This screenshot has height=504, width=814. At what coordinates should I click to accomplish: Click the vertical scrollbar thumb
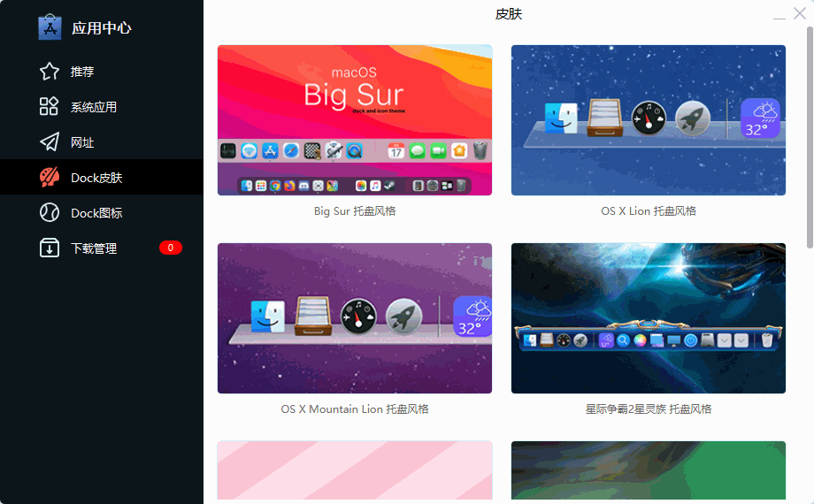coord(810,138)
